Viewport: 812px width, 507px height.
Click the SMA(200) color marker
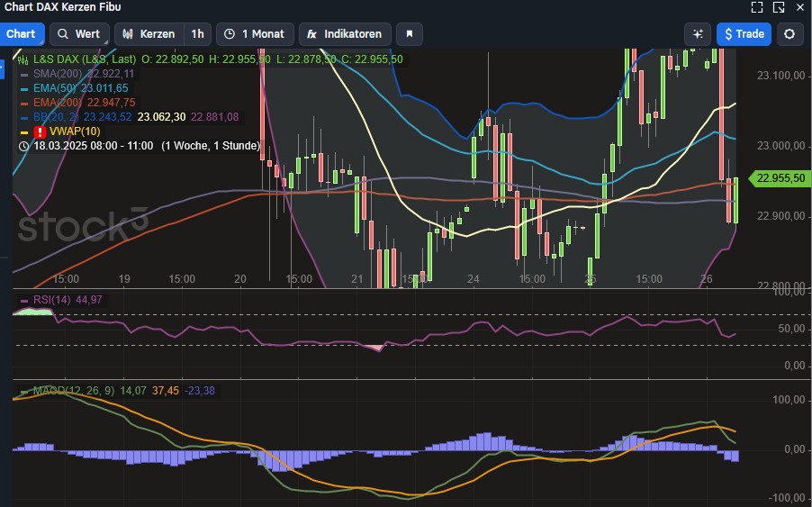tap(23, 75)
